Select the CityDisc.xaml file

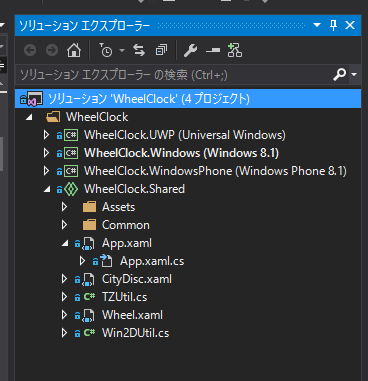pyautogui.click(x=137, y=279)
